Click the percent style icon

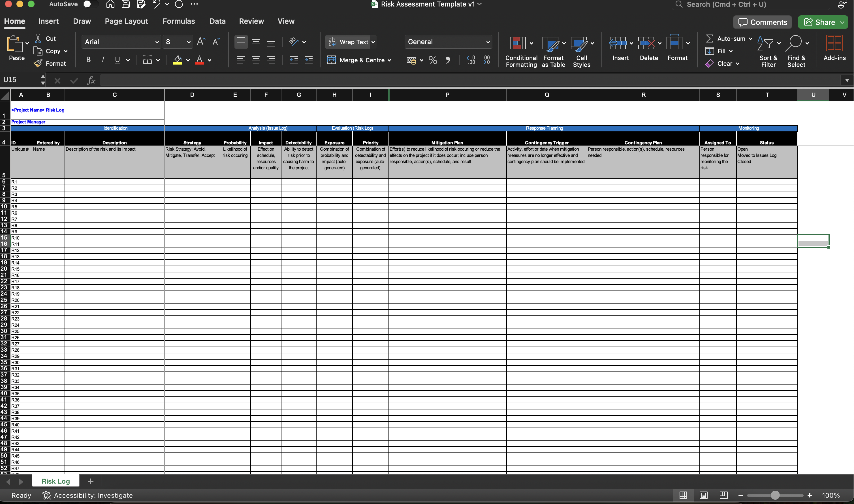tap(433, 60)
